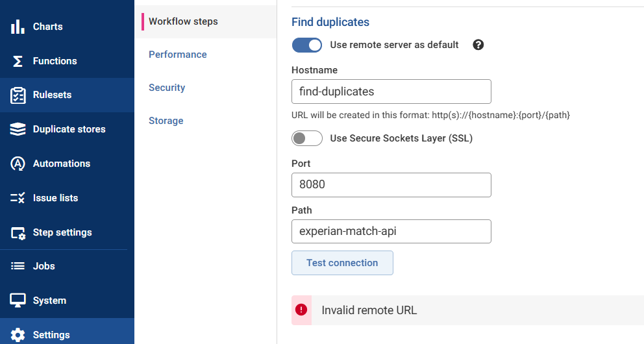
Task: Open the Issue lists icon
Action: pyautogui.click(x=18, y=198)
